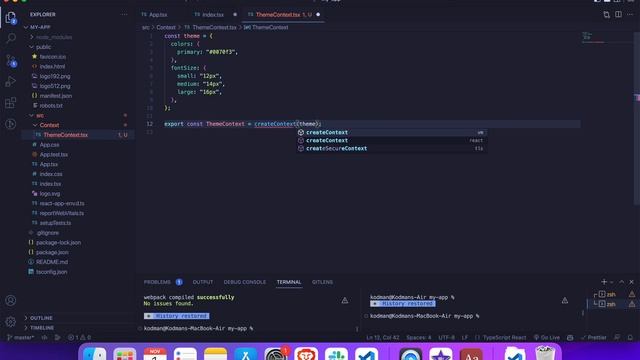
Task: Open notifications bell in status bar
Action: 630,338
